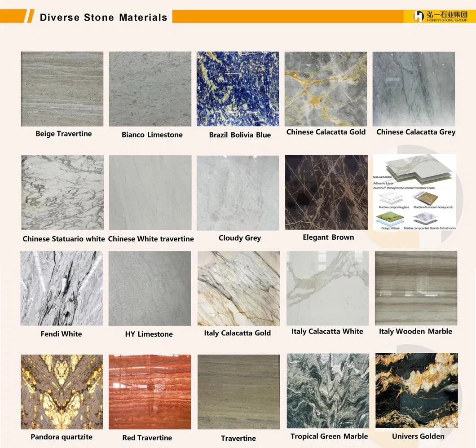This screenshot has height=448, width=476.
Task: Click the Tropical Green Marble image
Action: (x=328, y=391)
